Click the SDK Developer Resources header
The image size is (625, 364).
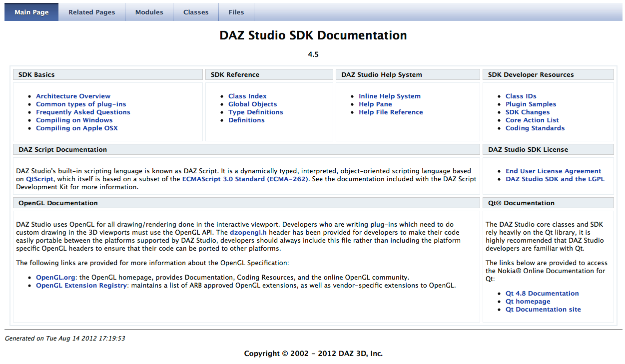point(548,75)
